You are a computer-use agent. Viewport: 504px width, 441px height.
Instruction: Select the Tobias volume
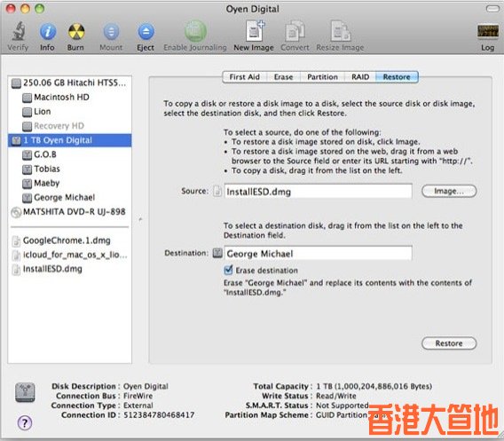point(69,169)
